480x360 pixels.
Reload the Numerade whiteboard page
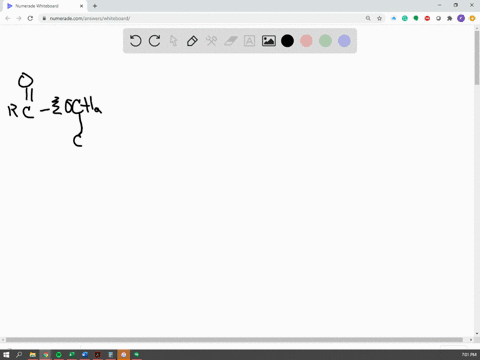(30, 18)
